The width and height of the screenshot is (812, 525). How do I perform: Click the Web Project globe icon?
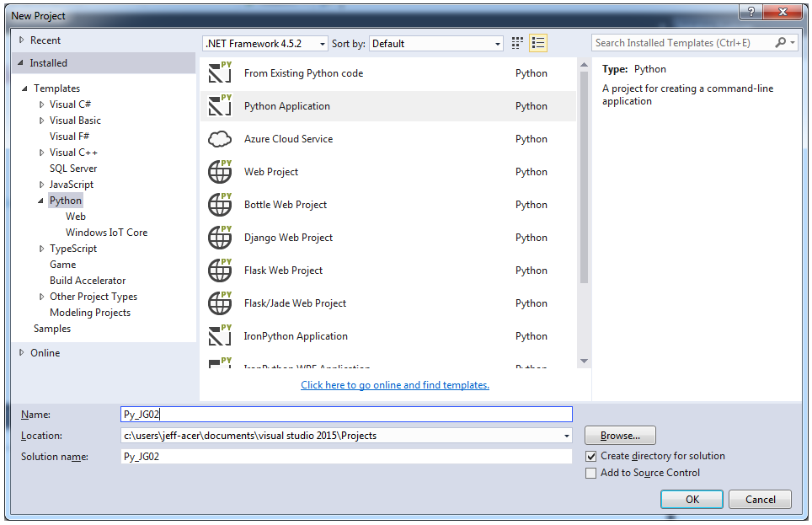pyautogui.click(x=220, y=172)
